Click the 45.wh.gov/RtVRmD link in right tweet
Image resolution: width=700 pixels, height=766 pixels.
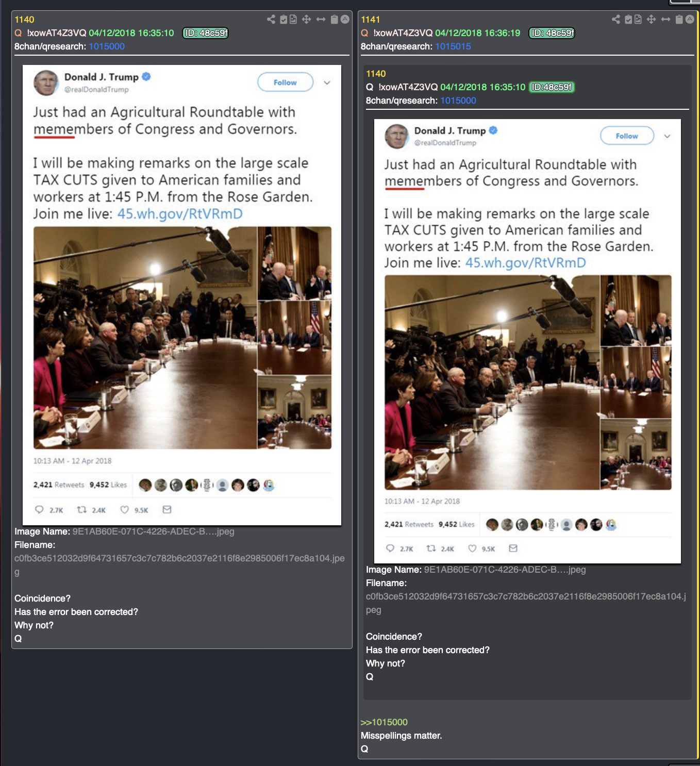point(526,263)
